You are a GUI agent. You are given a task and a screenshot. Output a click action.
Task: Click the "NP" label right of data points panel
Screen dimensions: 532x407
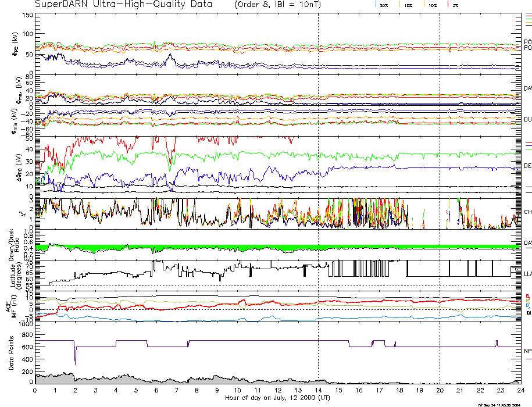tap(527, 351)
